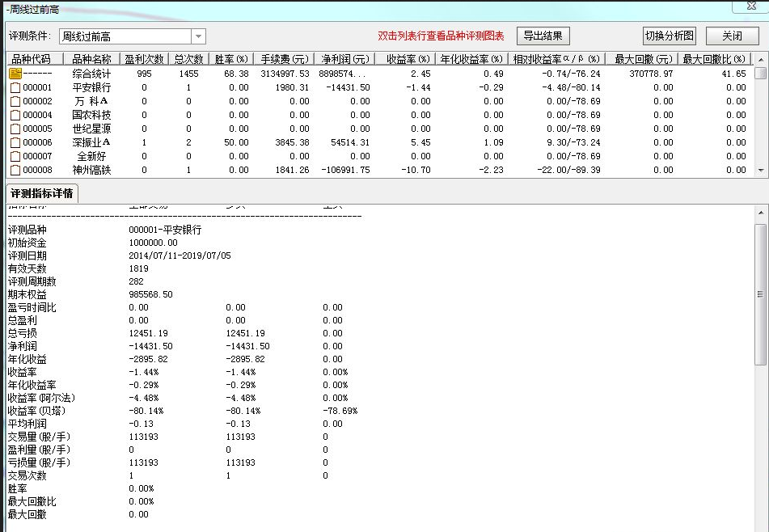This screenshot has width=769, height=532.
Task: Click the -78.69% beta value
Action: pyautogui.click(x=340, y=411)
